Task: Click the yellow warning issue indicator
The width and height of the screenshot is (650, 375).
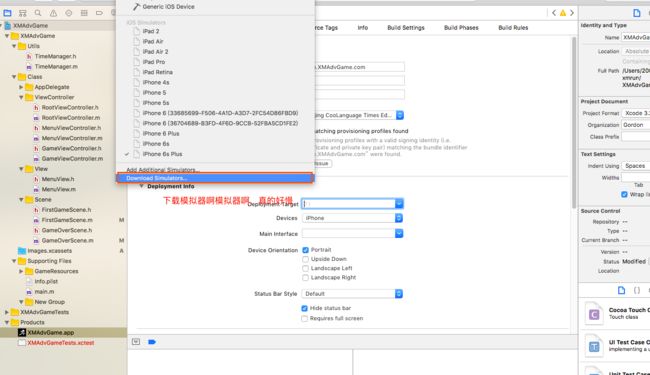Action: click(563, 13)
